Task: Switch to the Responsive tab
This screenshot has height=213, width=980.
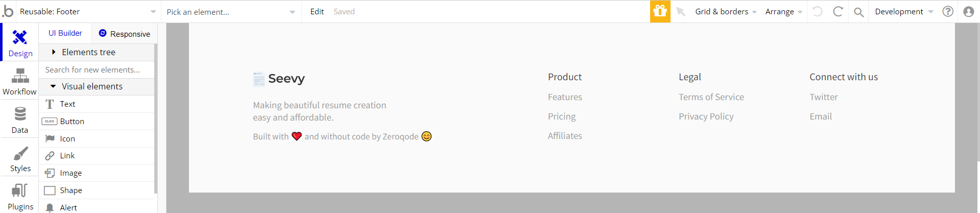Action: click(125, 33)
